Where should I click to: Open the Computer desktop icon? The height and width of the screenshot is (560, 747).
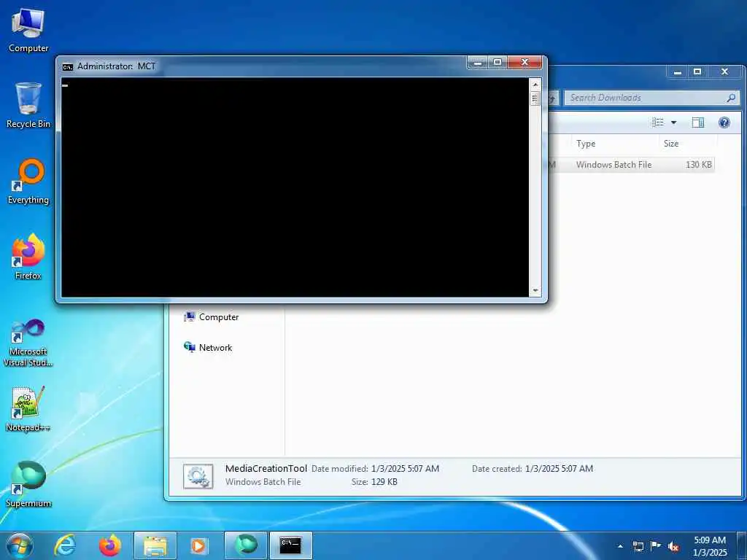[28, 31]
